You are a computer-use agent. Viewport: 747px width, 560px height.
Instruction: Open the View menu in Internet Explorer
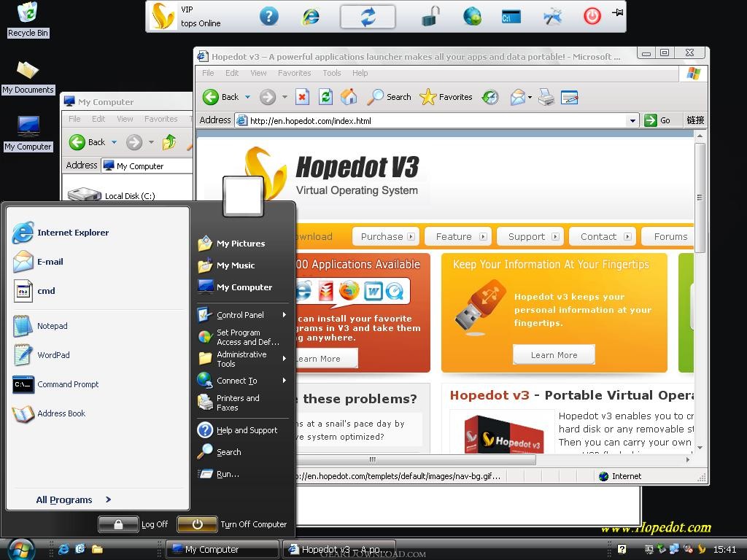coord(258,73)
